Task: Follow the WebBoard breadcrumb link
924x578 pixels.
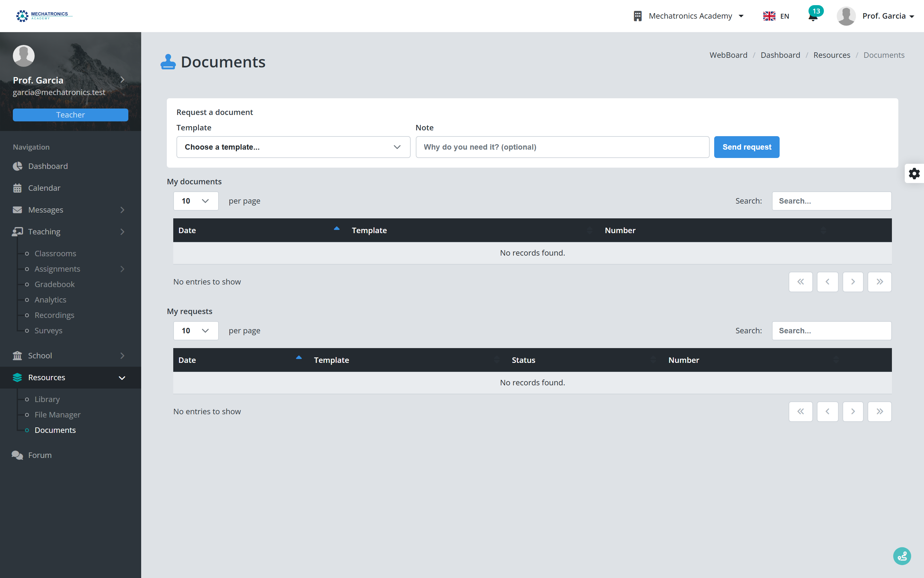Action: point(728,55)
